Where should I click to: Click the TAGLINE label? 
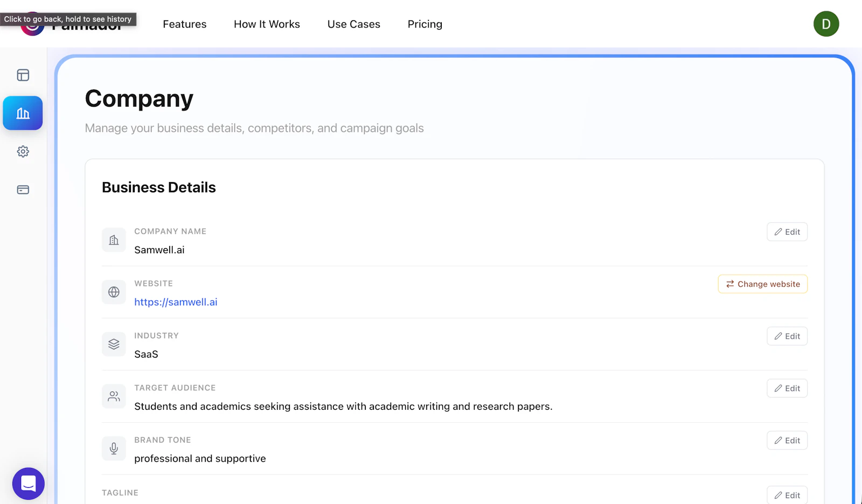120,493
